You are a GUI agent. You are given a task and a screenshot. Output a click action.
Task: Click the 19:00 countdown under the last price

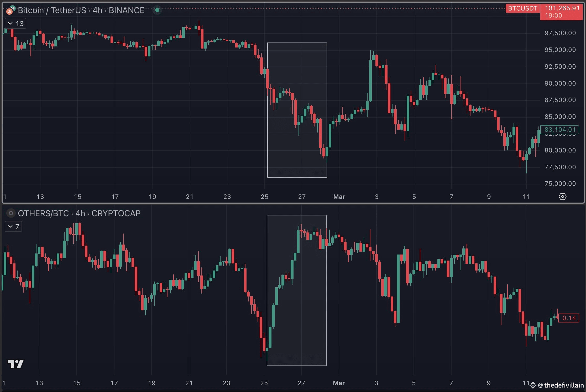[553, 15]
